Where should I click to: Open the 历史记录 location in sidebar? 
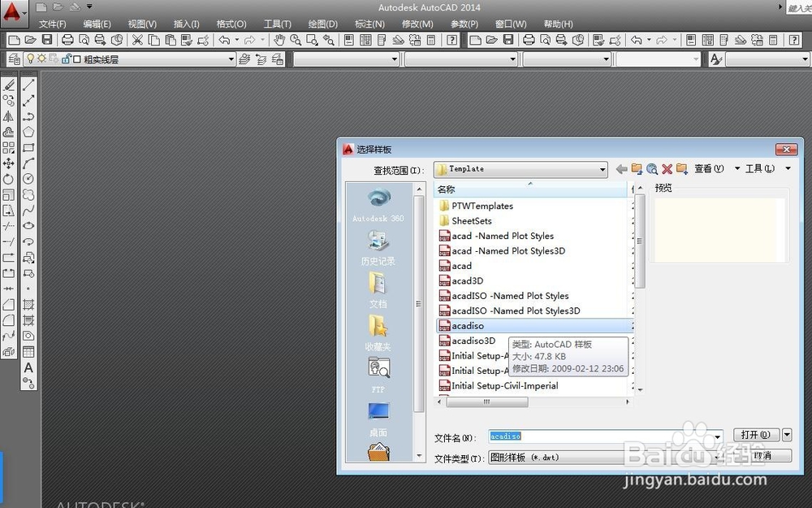point(378,248)
